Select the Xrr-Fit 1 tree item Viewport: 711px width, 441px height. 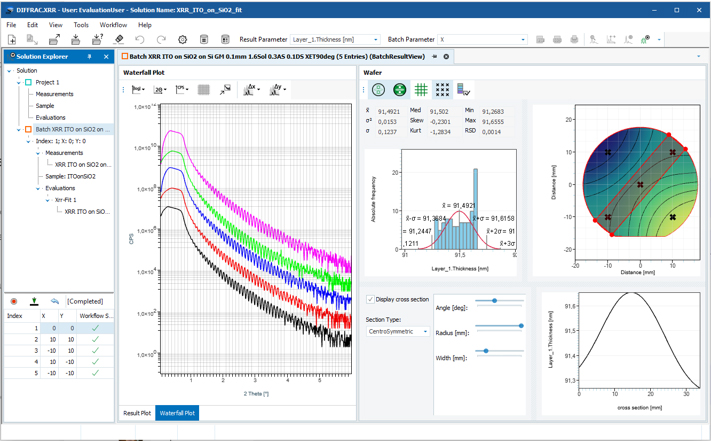pos(65,200)
